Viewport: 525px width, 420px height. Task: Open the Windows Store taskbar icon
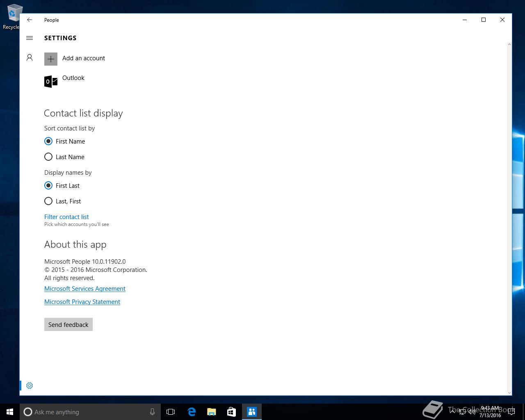231,412
